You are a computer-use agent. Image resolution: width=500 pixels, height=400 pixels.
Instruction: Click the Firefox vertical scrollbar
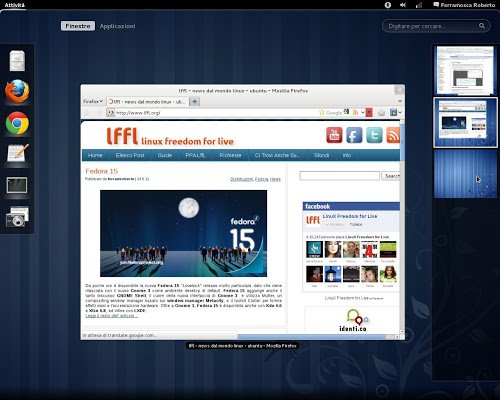click(x=402, y=227)
